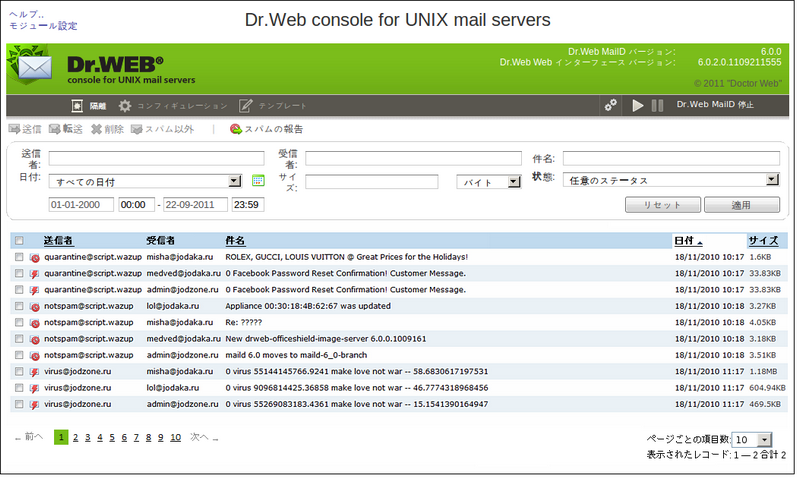Check the Facebook Password Reset admin@jodzone.ru checkbox

19,289
